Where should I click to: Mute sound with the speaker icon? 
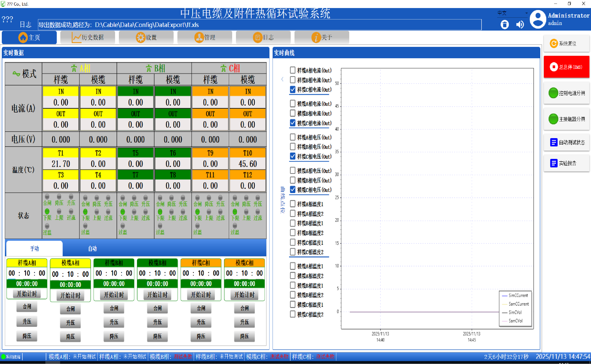(520, 25)
